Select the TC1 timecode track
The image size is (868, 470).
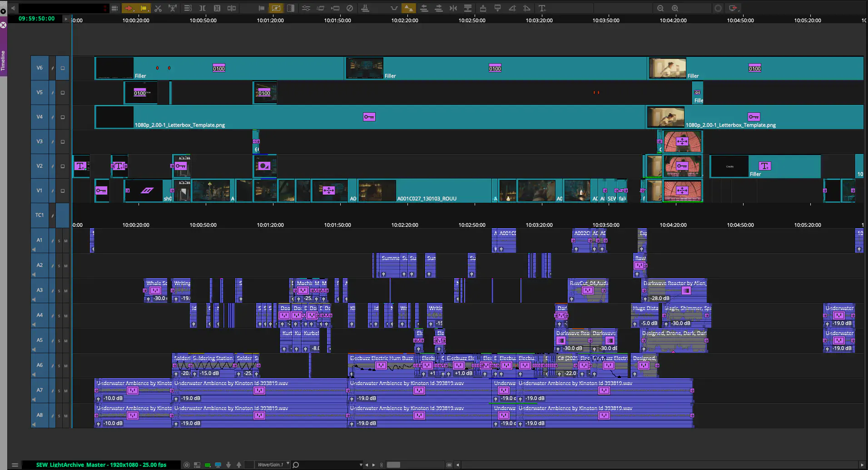[40, 215]
